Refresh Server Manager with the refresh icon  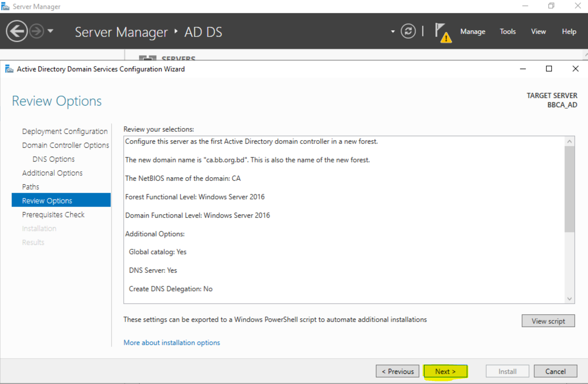(408, 31)
